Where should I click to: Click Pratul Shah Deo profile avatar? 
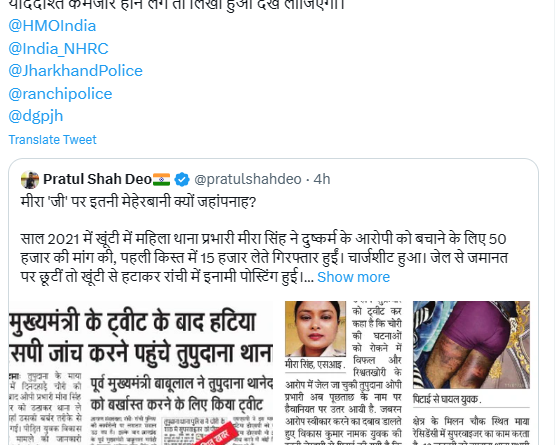point(30,179)
